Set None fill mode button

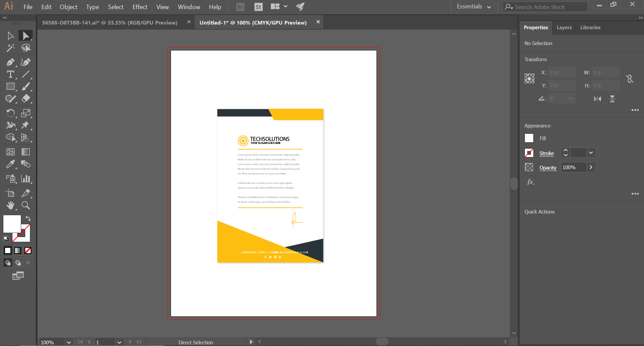pos(28,251)
